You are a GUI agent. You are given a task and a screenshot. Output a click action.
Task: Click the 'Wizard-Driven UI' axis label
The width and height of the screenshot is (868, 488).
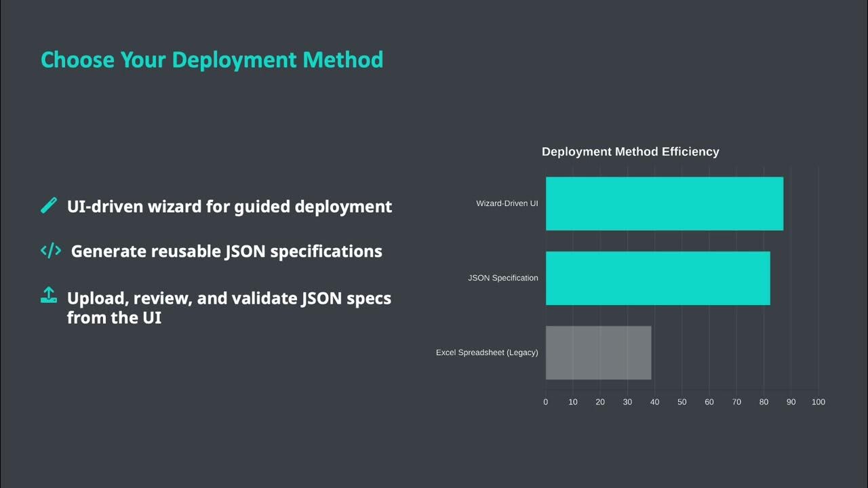point(507,203)
